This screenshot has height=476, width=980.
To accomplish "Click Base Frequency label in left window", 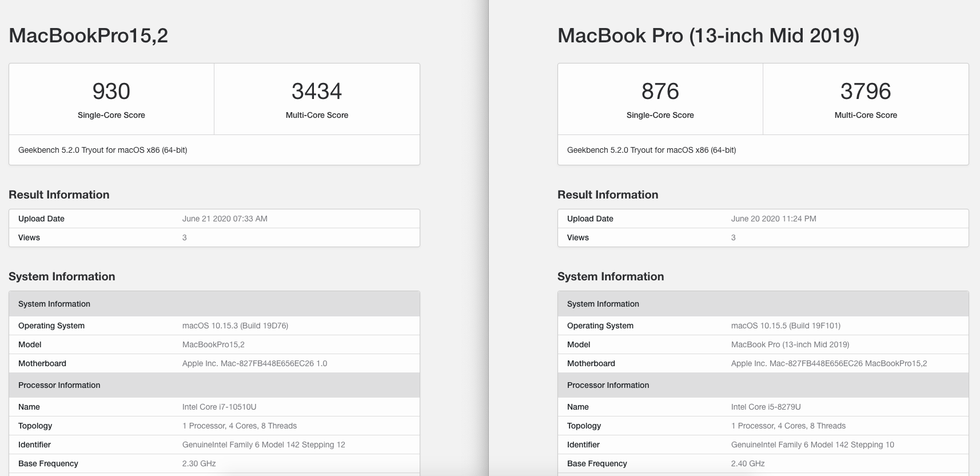I will (x=48, y=463).
